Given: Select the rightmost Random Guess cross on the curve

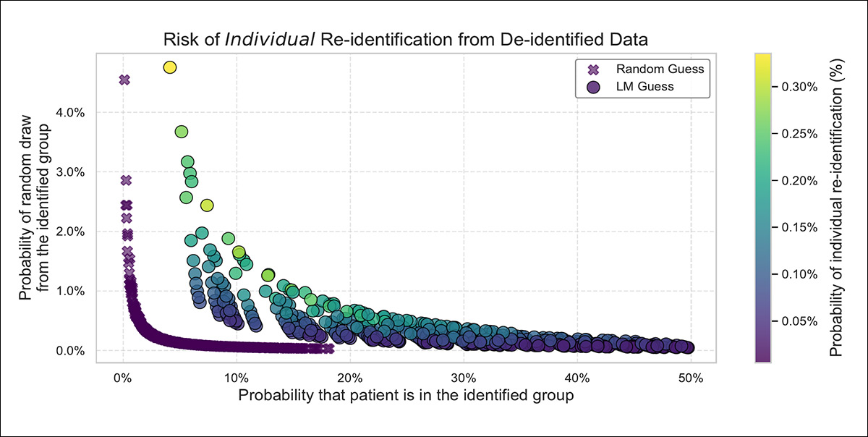Looking at the screenshot, I should coord(329,349).
